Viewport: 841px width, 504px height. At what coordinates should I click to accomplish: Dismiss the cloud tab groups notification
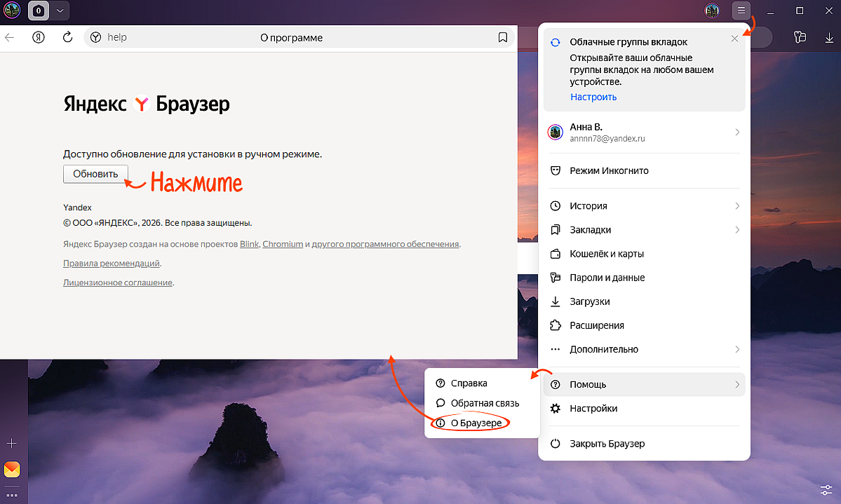734,39
